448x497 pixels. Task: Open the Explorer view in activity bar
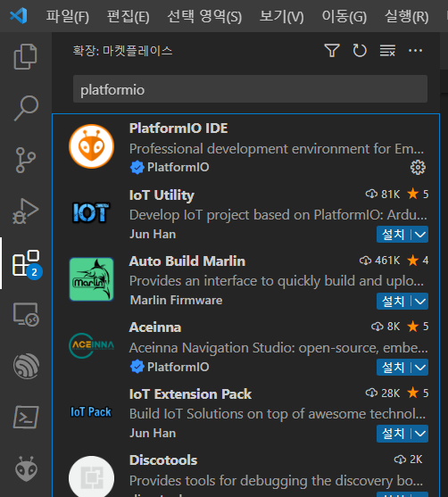coord(26,57)
